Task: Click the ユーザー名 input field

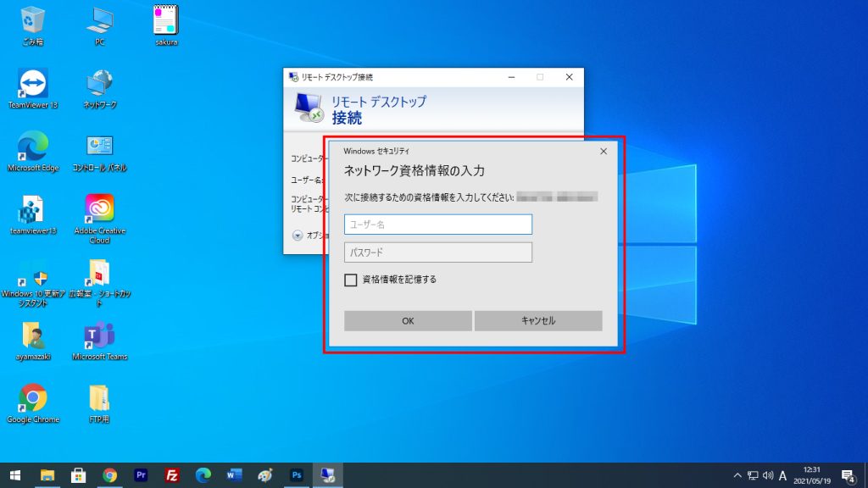Action: point(437,225)
